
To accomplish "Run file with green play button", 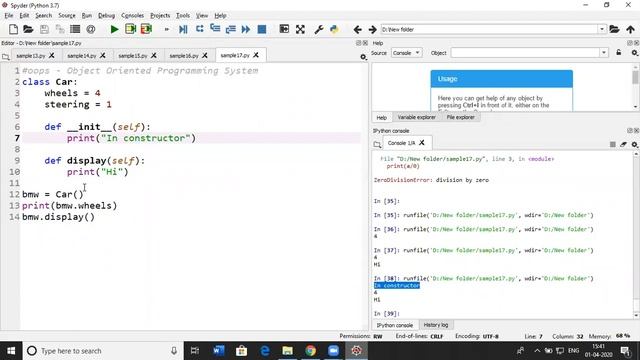I will 114,29.
